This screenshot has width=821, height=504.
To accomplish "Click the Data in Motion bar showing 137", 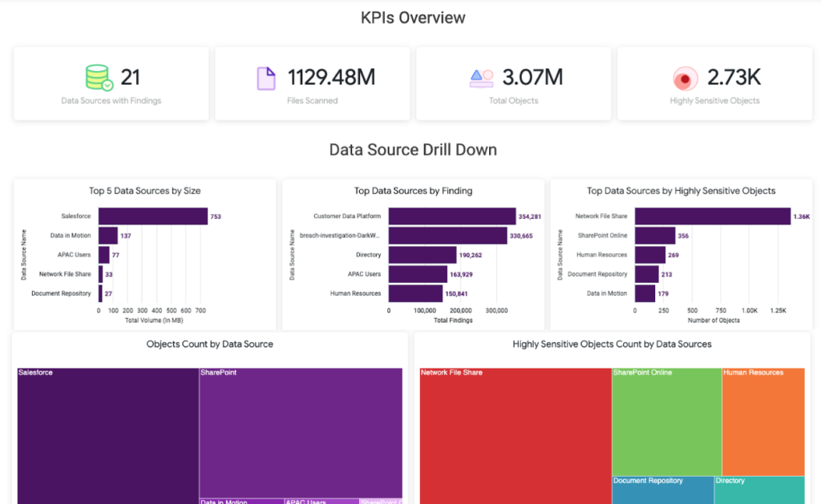I will pos(107,236).
